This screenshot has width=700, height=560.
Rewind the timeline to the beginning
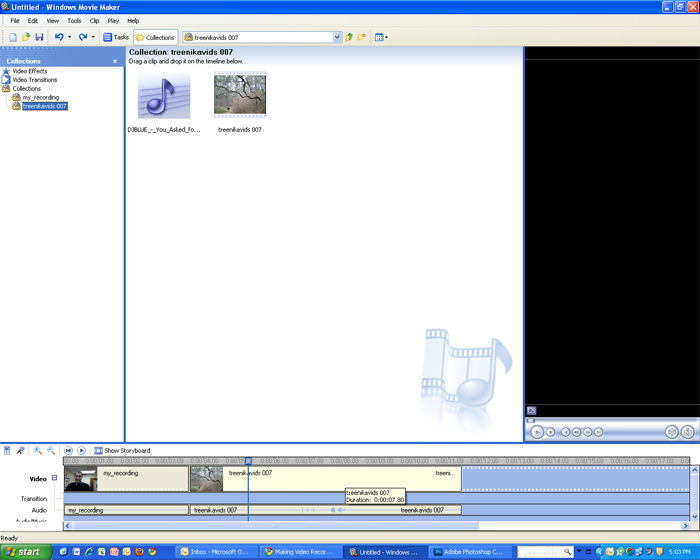68,451
